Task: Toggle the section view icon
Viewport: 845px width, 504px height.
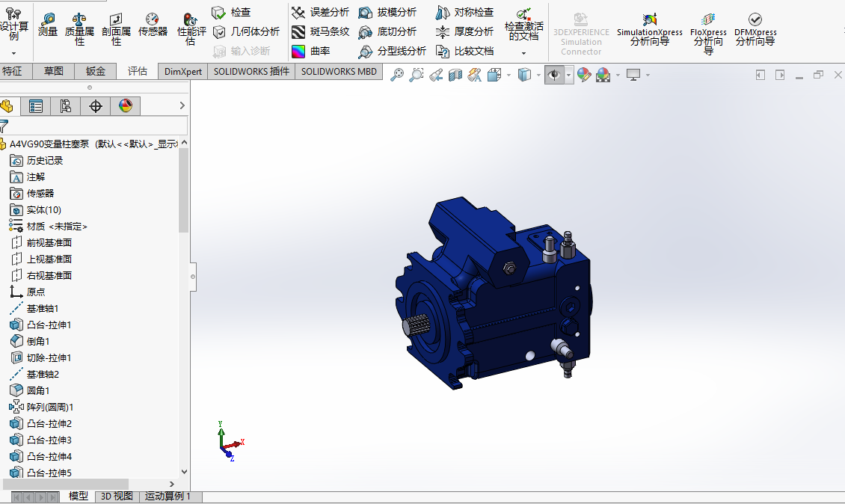Action: click(x=455, y=75)
